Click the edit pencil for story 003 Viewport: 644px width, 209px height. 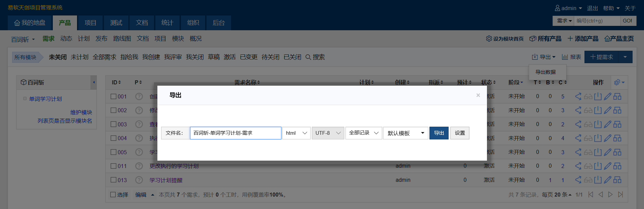click(x=607, y=124)
